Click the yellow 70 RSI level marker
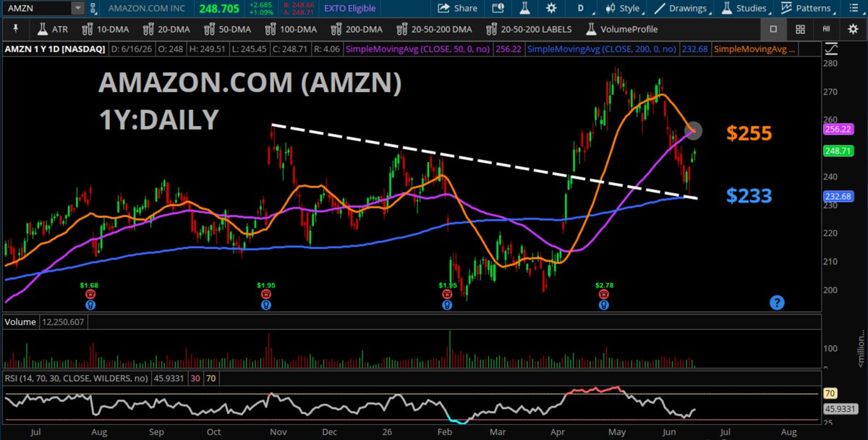Screen dimensions: 868x440 (831, 394)
